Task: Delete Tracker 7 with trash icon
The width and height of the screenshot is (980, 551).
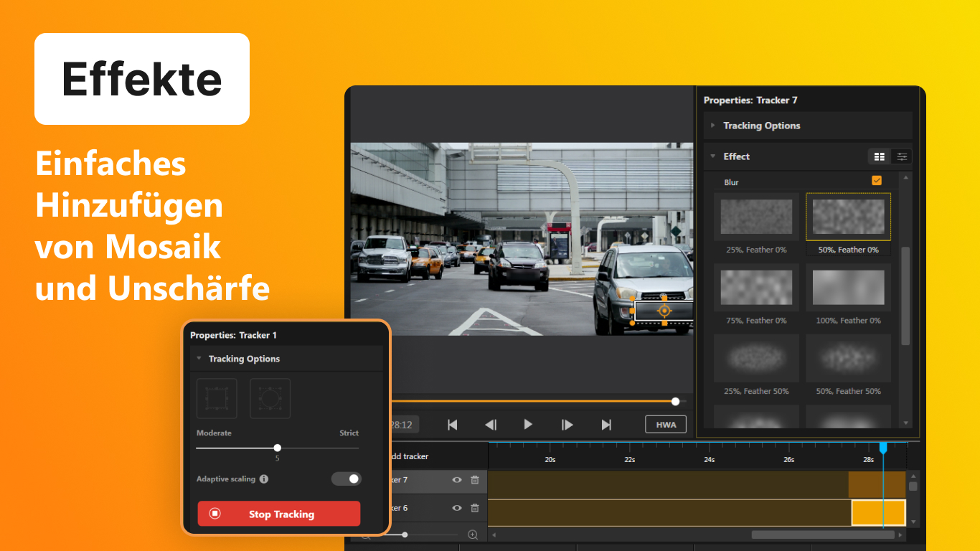Action: (x=474, y=480)
